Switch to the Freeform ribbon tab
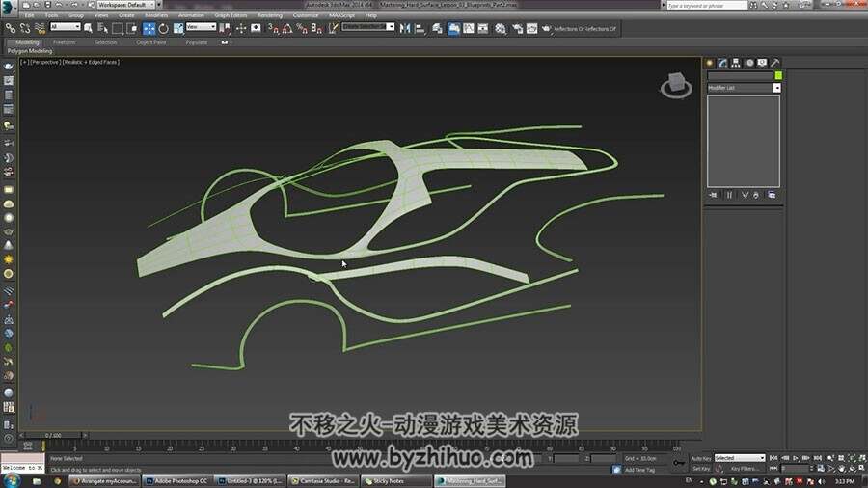 click(x=65, y=42)
